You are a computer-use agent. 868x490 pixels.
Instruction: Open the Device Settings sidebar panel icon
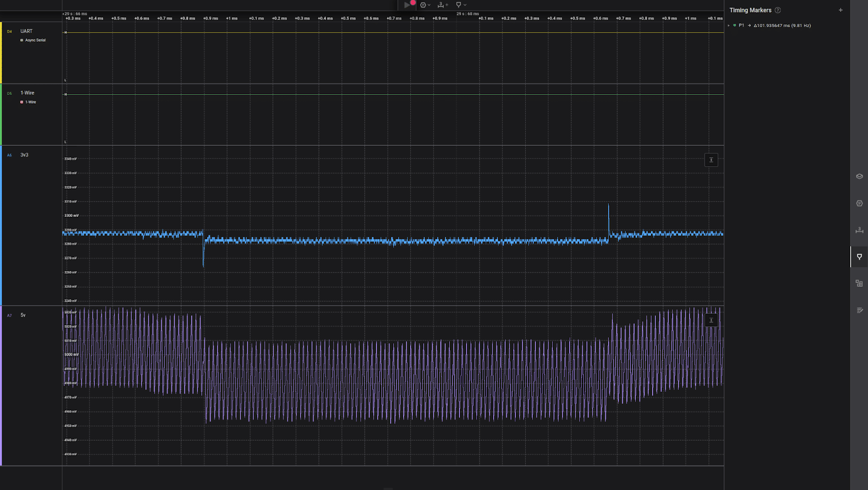pyautogui.click(x=859, y=177)
